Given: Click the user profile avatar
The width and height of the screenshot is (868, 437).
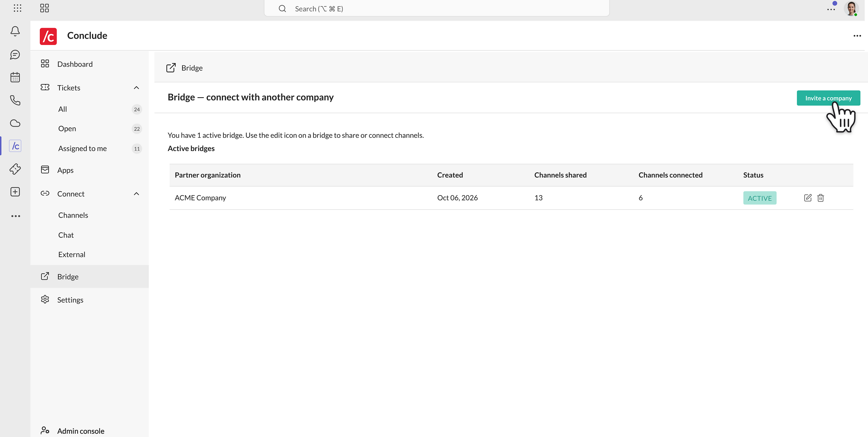Looking at the screenshot, I should point(851,8).
